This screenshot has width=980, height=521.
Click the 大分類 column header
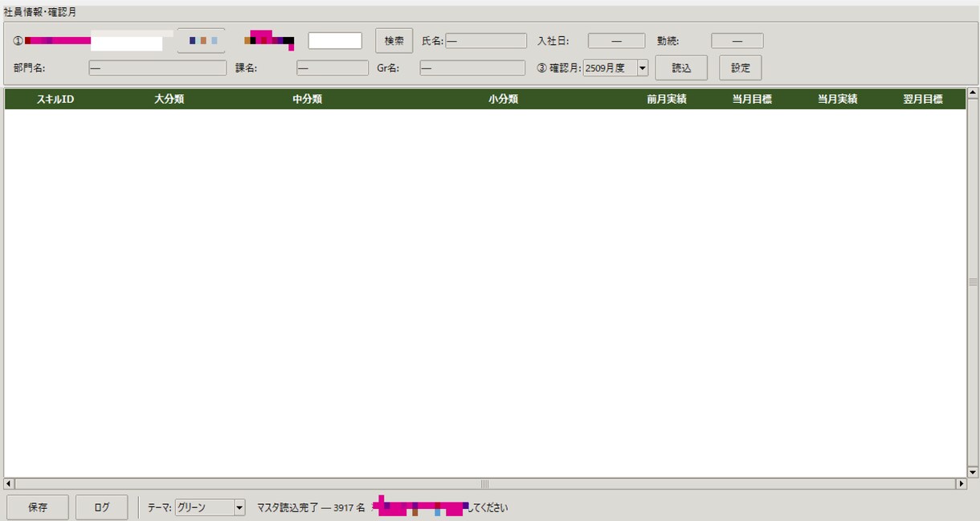169,99
